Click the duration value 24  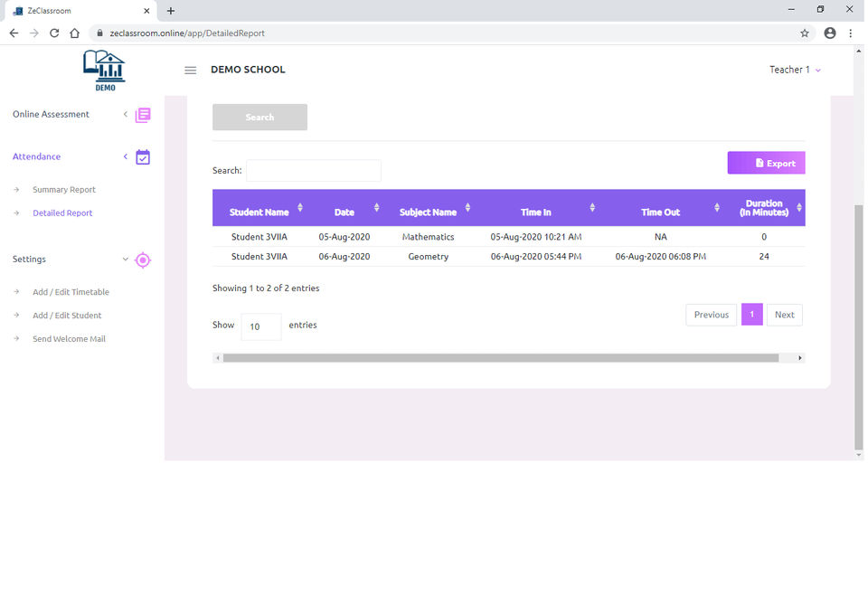[764, 257]
